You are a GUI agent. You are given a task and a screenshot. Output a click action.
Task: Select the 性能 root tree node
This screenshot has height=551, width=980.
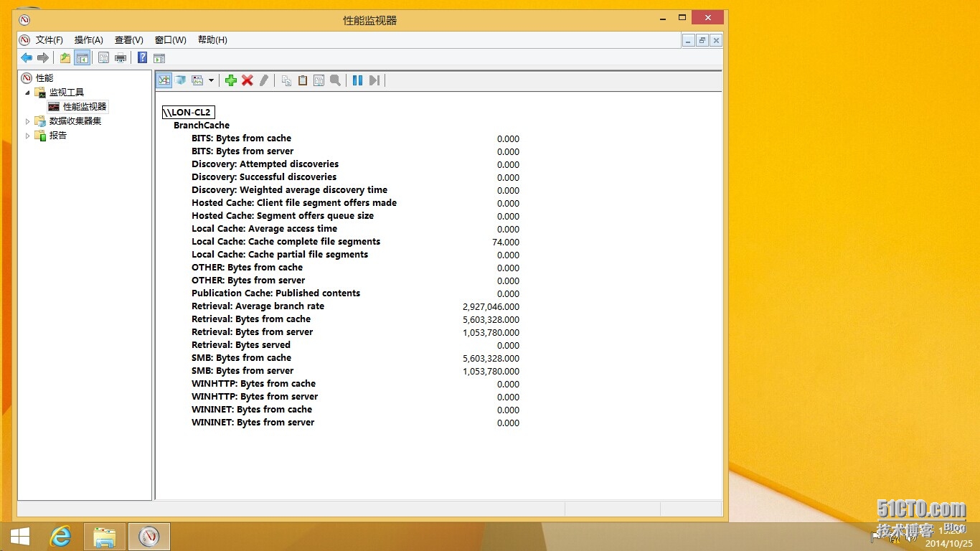click(x=44, y=77)
